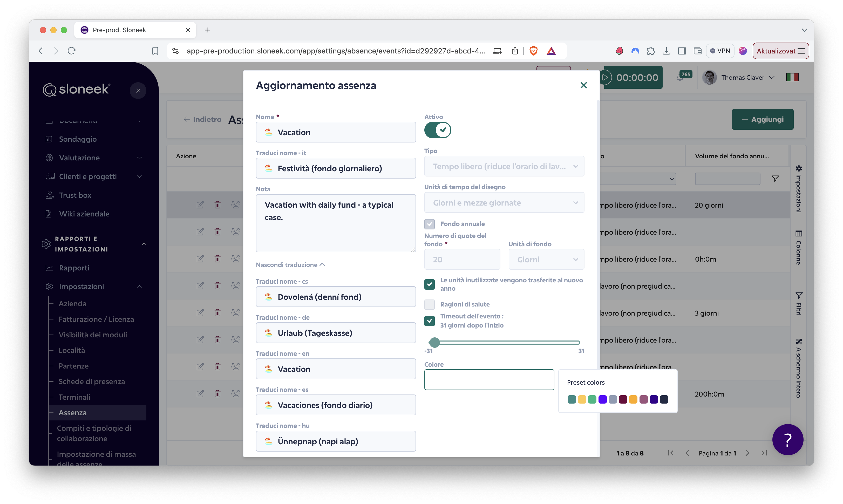Click the filter funnel icon in Volume column
The image size is (843, 504).
coord(775,179)
